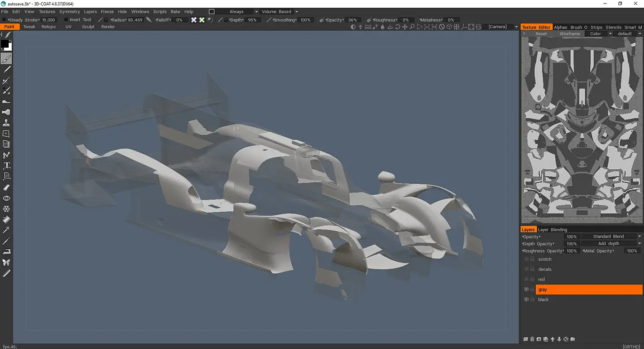This screenshot has height=349, width=644.
Task: Click the trash icon to delete layer
Action: [x=532, y=339]
